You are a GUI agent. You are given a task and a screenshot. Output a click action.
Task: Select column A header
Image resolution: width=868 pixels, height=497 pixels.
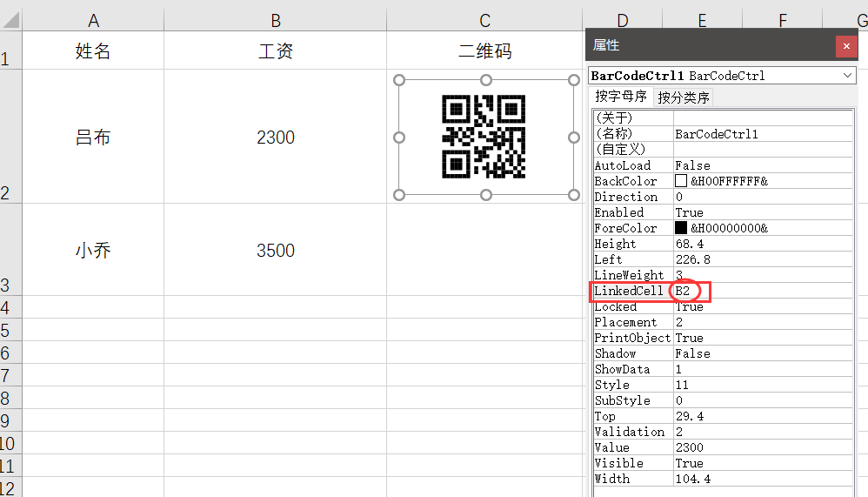tap(93, 21)
